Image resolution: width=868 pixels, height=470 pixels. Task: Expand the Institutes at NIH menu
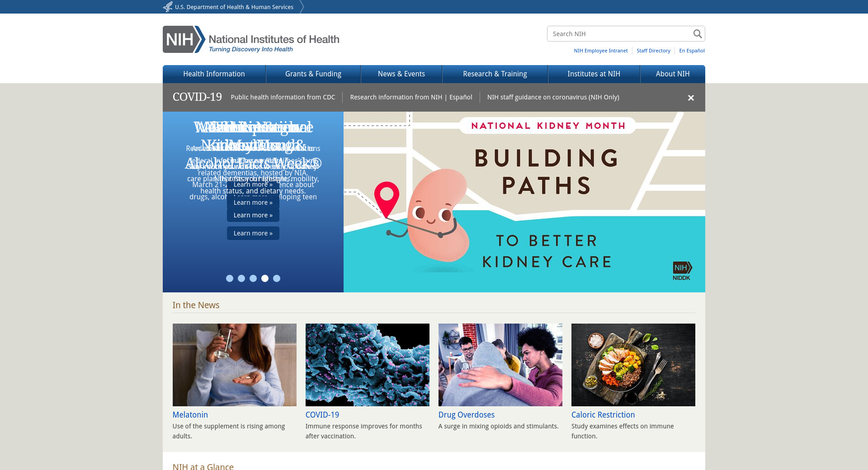pos(594,74)
